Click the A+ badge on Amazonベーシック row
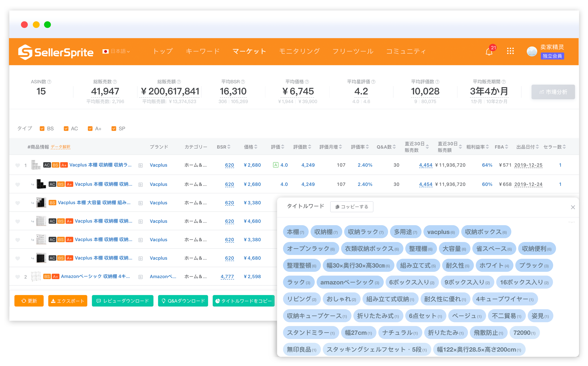The width and height of the screenshot is (588, 366). (55, 276)
